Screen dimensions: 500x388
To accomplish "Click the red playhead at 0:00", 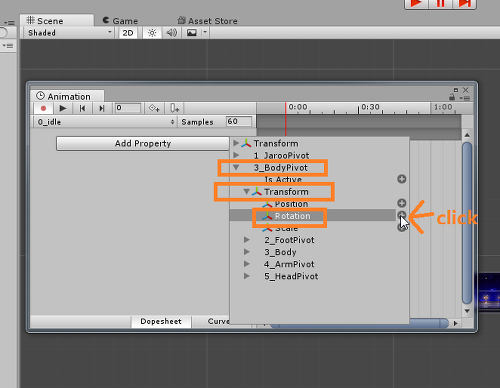I will (286, 119).
